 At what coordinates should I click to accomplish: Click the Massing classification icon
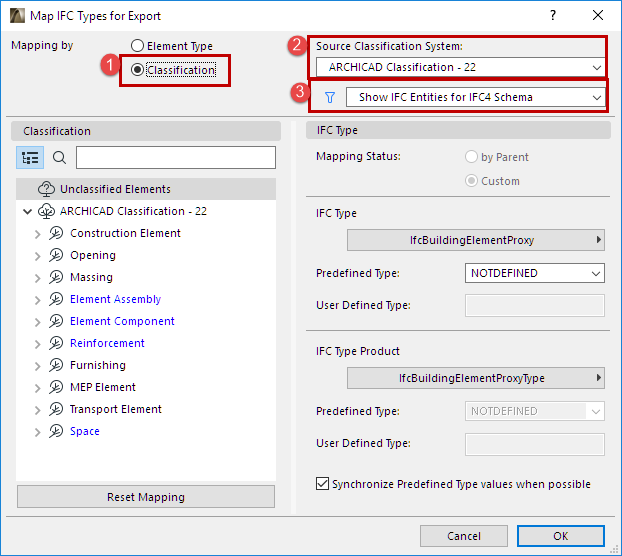point(56,277)
